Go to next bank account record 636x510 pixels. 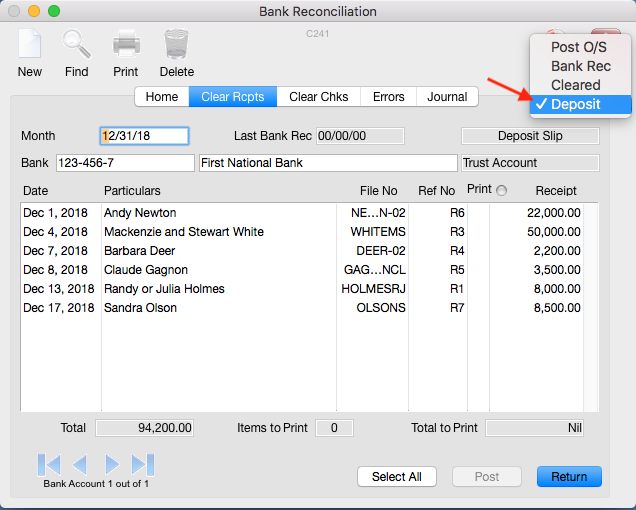coord(112,464)
